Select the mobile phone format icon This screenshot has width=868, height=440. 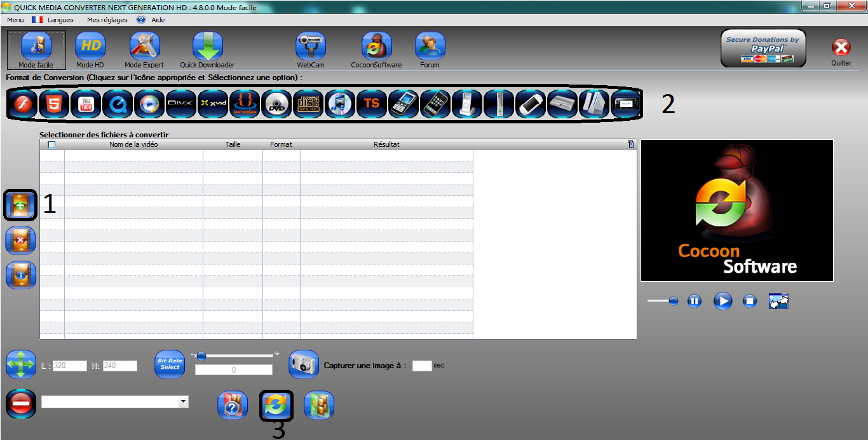point(403,103)
